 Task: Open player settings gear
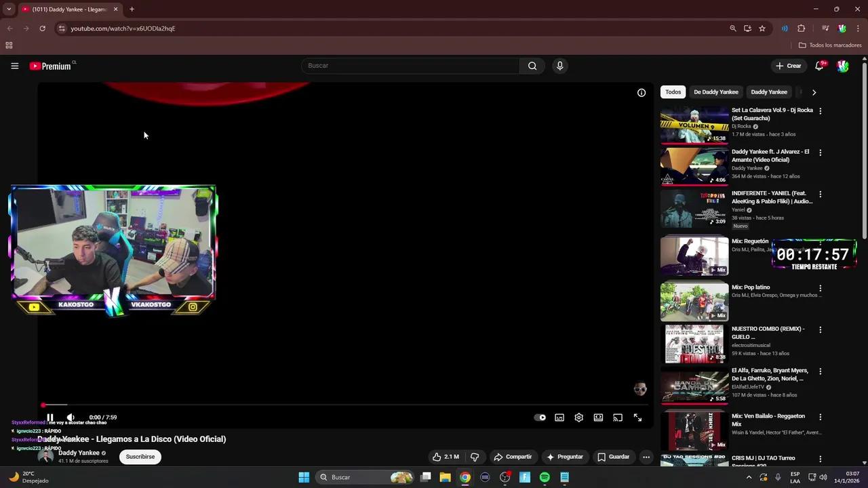pyautogui.click(x=579, y=418)
